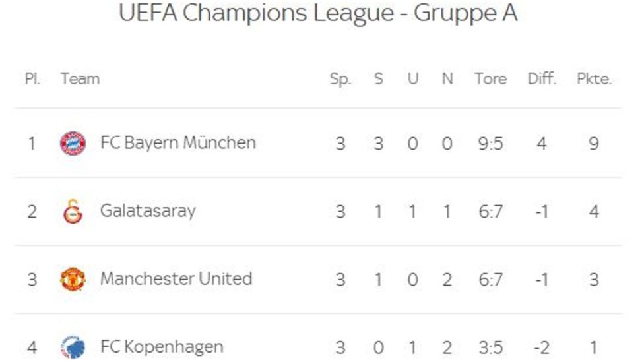Open the FC Bayern München team name

pyautogui.click(x=178, y=143)
